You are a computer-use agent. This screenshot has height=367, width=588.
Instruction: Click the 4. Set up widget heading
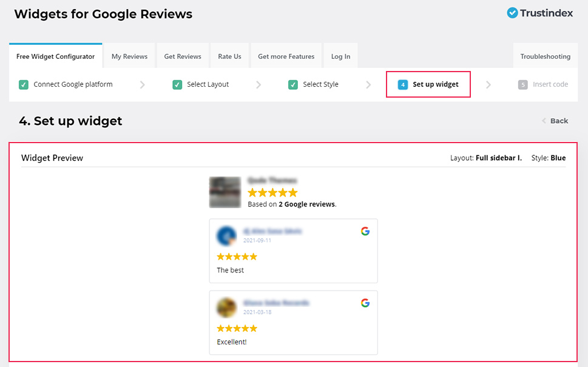70,121
